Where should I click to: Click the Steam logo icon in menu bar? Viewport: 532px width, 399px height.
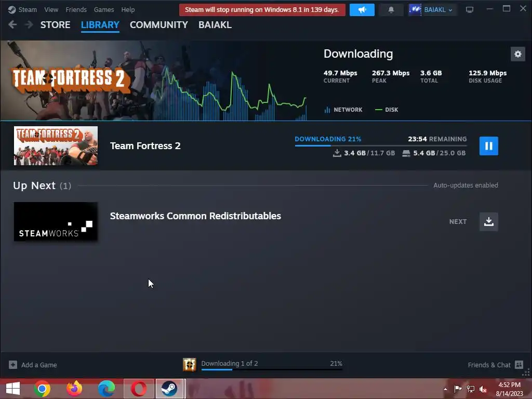[x=12, y=10]
